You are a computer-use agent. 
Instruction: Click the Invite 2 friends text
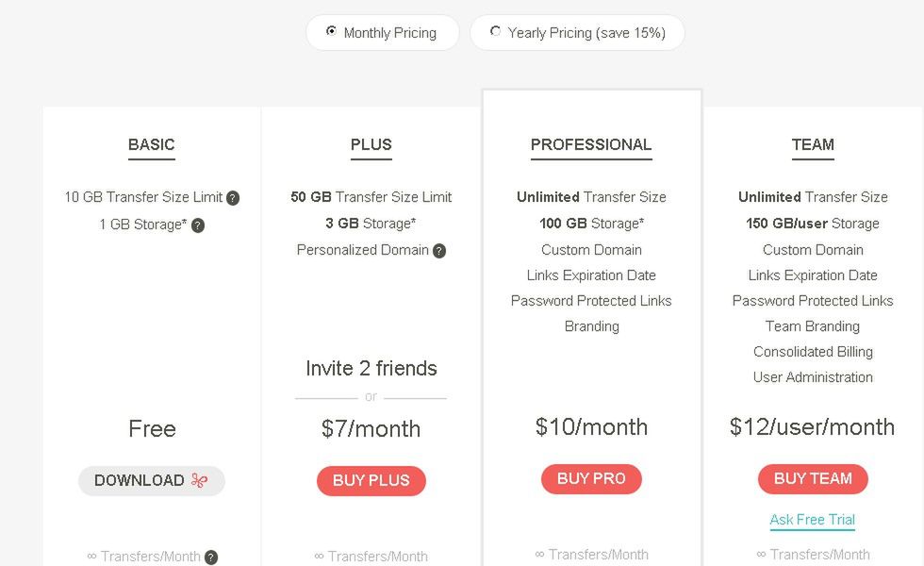tap(371, 369)
